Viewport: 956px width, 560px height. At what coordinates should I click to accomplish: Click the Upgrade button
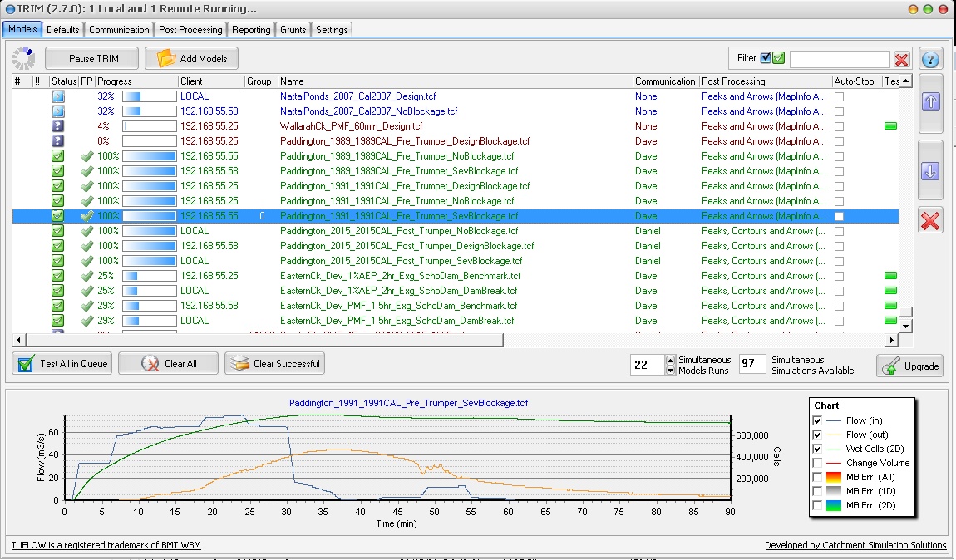pyautogui.click(x=909, y=366)
